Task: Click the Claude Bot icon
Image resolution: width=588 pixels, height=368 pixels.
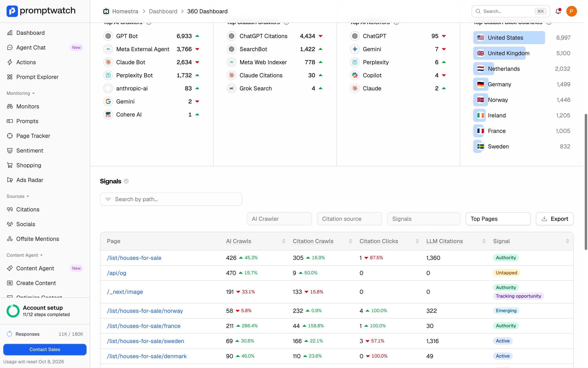Action: 108,62
